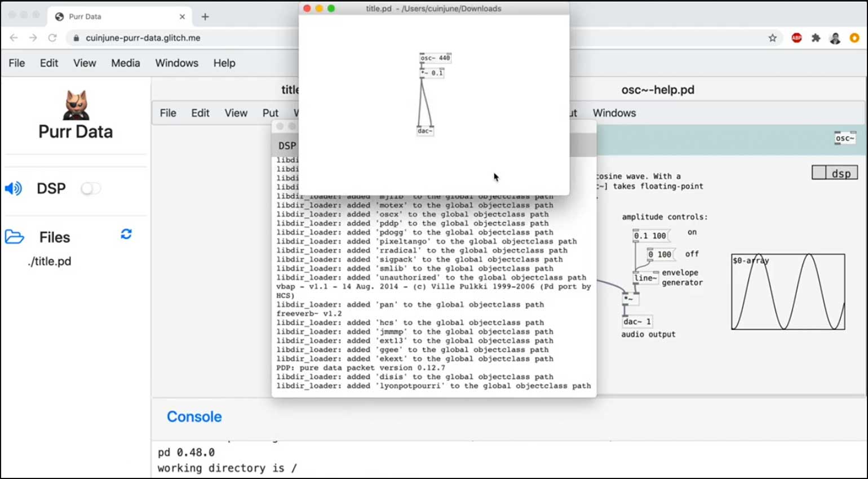The width and height of the screenshot is (868, 479).
Task: Open the browser profile avatar
Action: 835,38
